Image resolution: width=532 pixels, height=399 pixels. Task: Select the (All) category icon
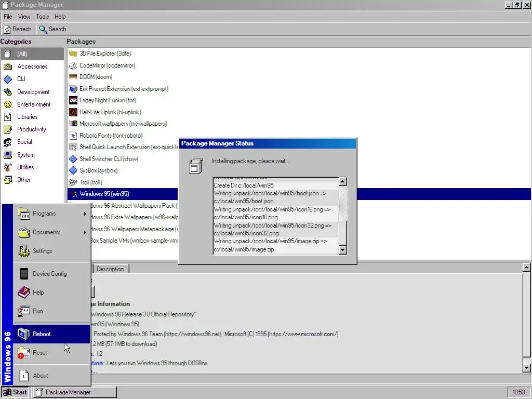(x=8, y=54)
